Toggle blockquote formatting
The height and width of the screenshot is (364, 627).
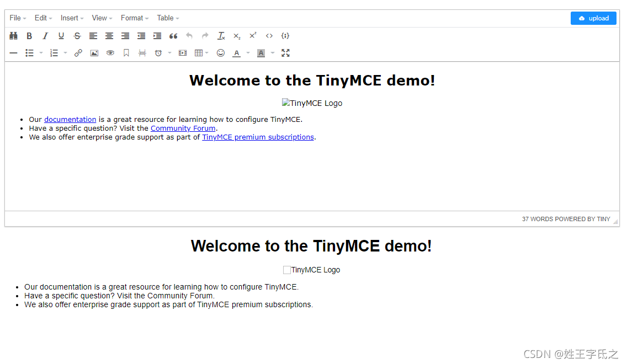tap(173, 36)
